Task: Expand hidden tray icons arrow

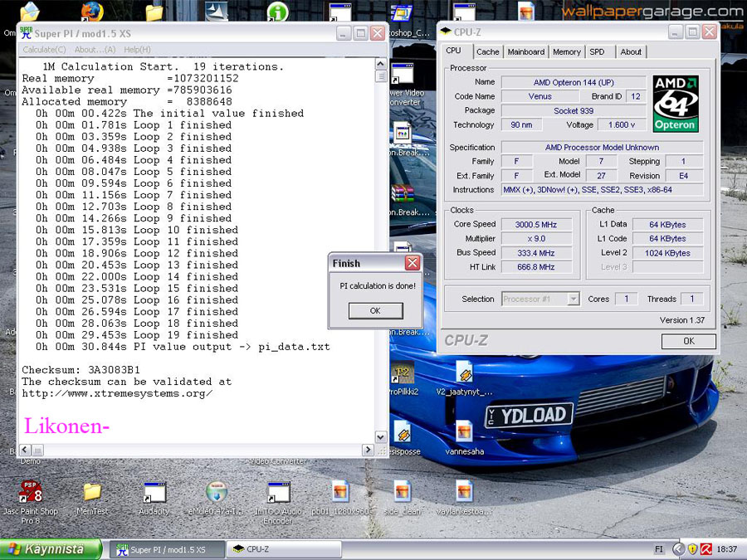Action: [678, 549]
